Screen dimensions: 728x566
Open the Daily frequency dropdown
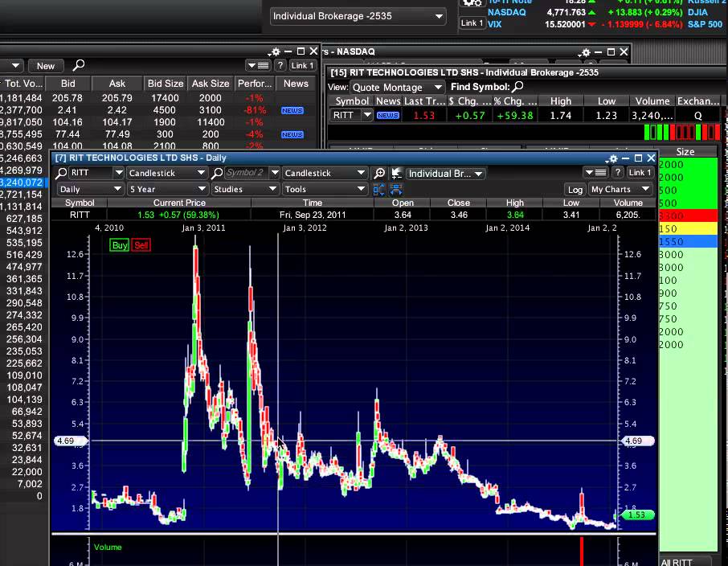click(x=90, y=189)
